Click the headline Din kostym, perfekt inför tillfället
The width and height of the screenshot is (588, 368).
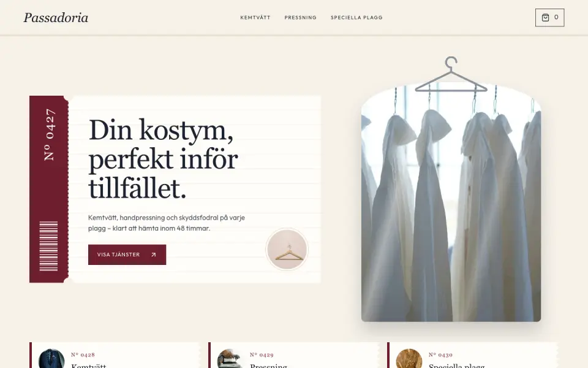[164, 158]
